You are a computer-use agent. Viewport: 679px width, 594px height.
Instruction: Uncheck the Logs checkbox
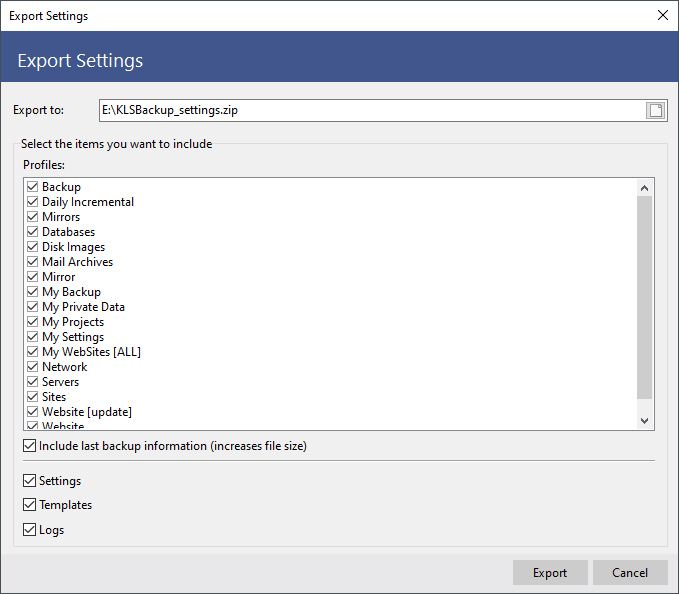[x=29, y=530]
